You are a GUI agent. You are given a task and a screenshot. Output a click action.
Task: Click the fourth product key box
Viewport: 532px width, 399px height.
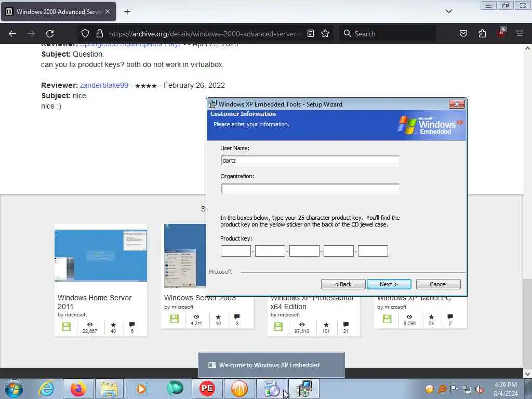click(x=339, y=251)
